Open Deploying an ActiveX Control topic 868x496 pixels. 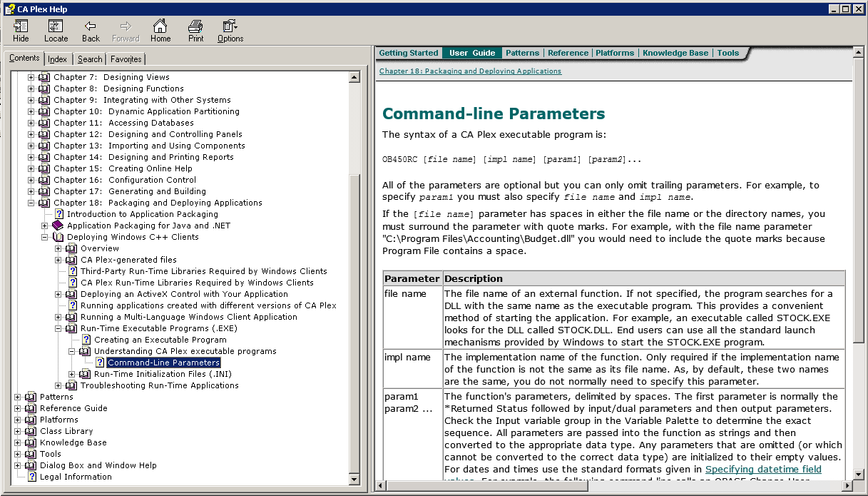coord(184,294)
